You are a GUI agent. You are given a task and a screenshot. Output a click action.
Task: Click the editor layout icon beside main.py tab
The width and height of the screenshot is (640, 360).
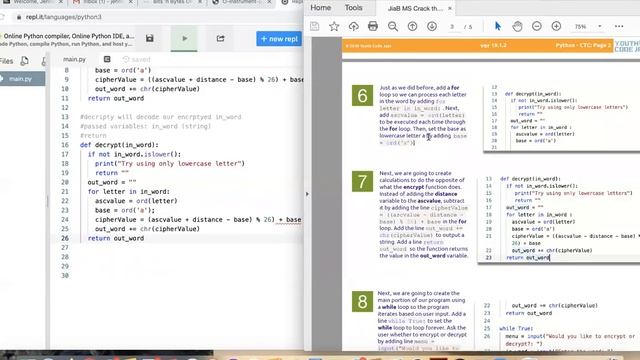point(107,59)
